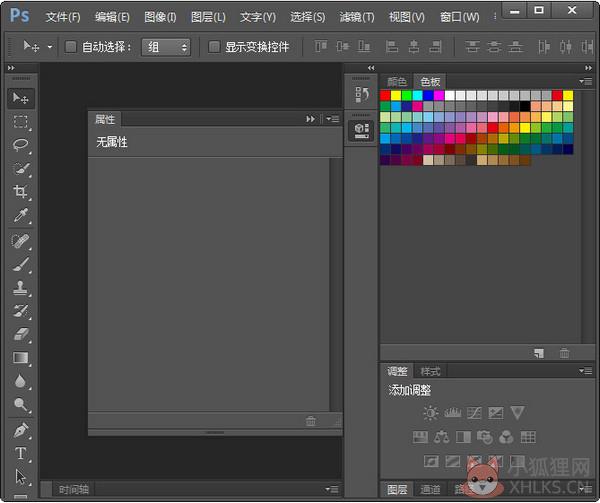This screenshot has height=503, width=600.
Task: Pick the RGB Red swatch
Action: click(385, 95)
